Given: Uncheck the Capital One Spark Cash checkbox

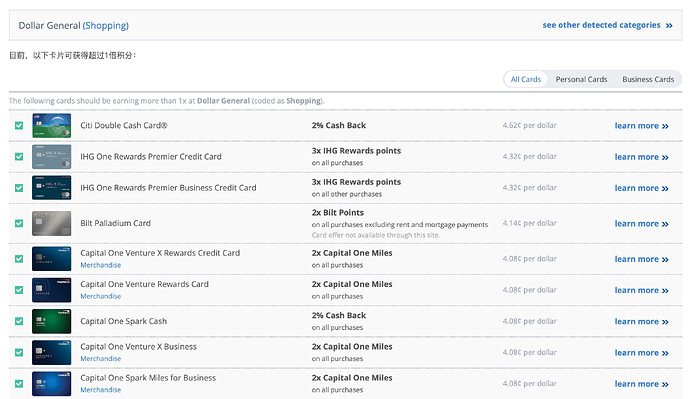Looking at the screenshot, I should point(19,321).
